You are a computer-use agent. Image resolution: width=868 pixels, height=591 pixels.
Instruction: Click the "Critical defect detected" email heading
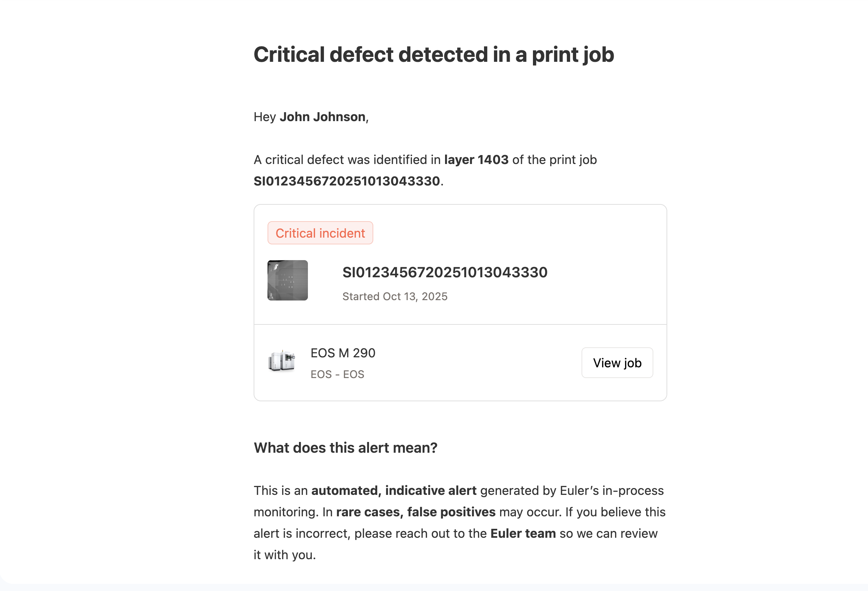(x=434, y=55)
